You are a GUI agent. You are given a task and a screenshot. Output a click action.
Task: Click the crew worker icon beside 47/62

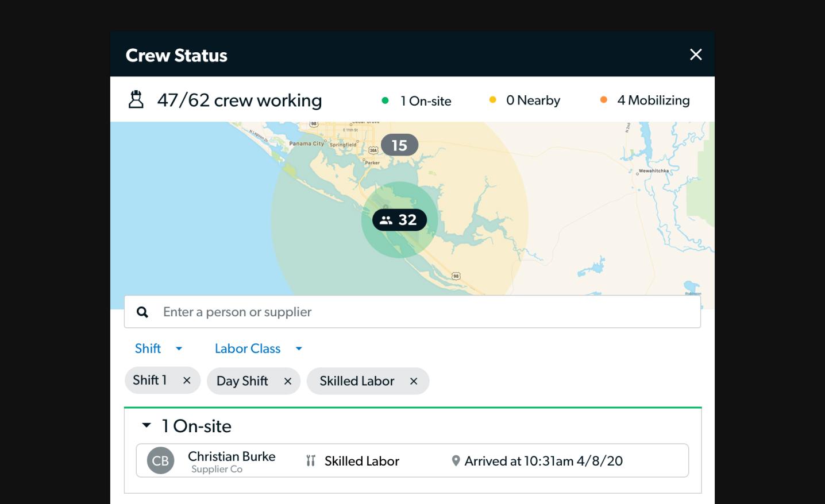[136, 100]
